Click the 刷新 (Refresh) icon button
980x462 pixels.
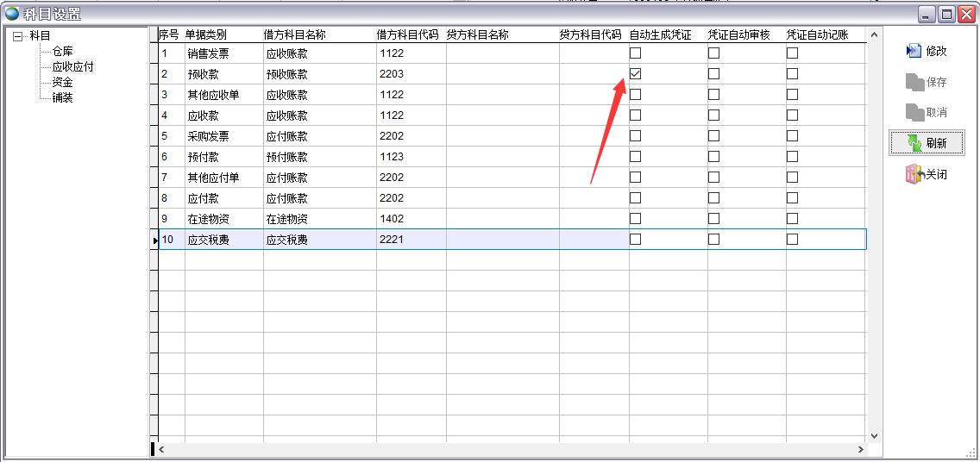[x=914, y=144]
